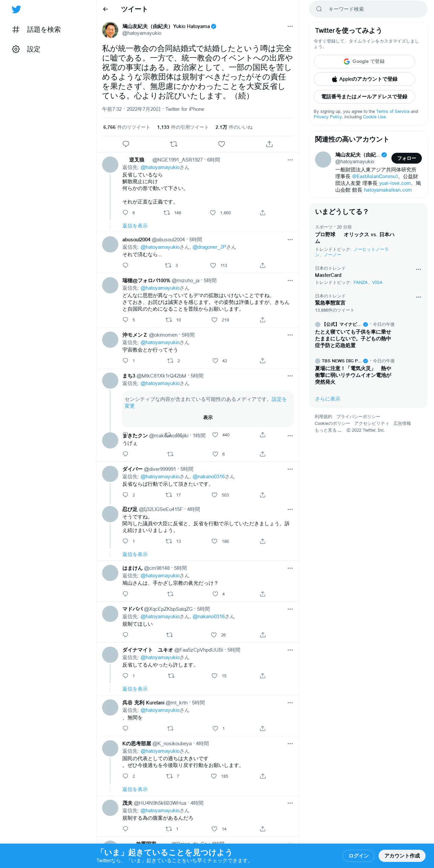This screenshot has width=434, height=868.
Task: Open more options on the main tweet
Action: pyautogui.click(x=290, y=26)
